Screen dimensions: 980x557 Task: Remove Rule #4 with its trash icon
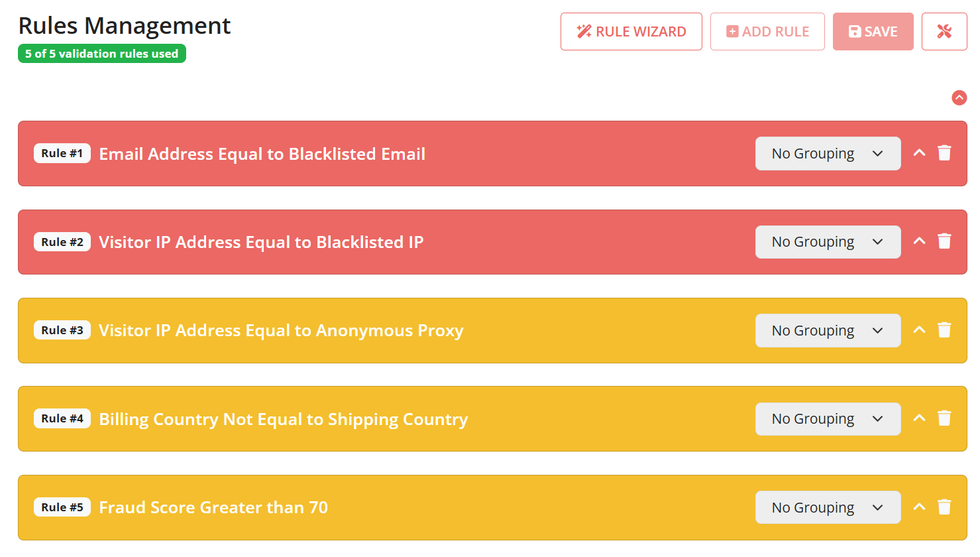click(x=944, y=418)
